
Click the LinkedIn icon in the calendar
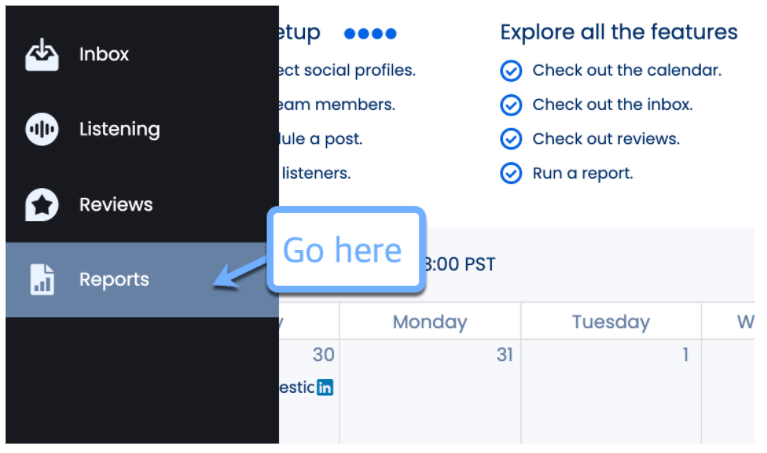point(325,387)
